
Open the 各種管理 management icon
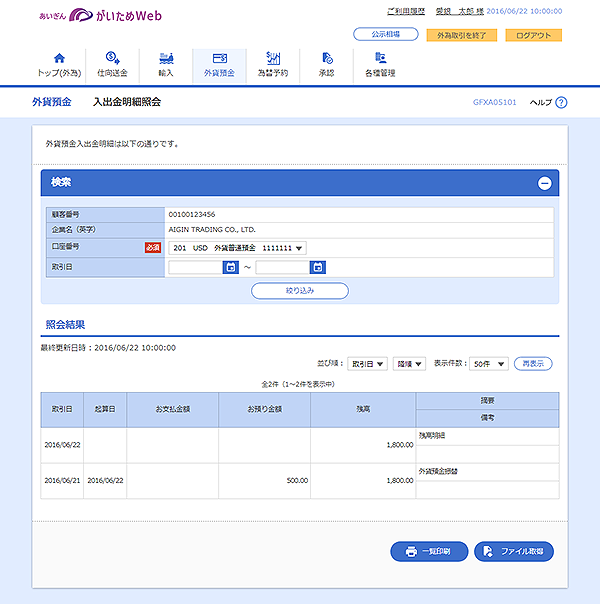point(380,58)
